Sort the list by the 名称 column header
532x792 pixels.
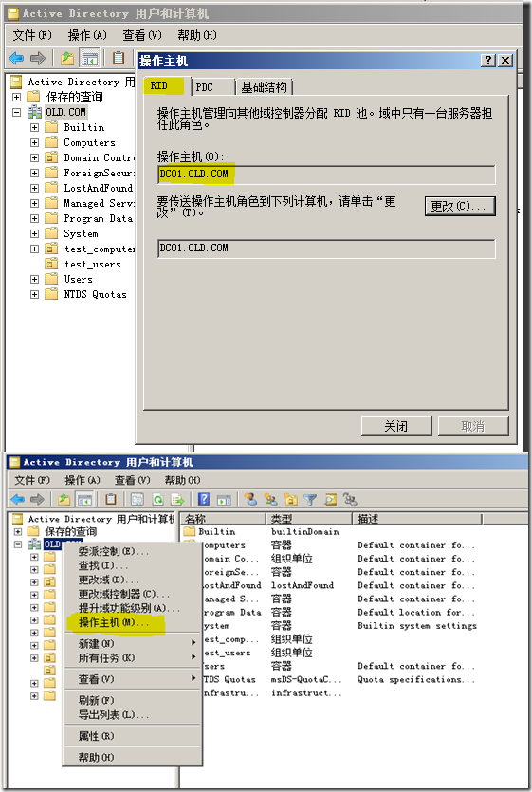pos(223,518)
